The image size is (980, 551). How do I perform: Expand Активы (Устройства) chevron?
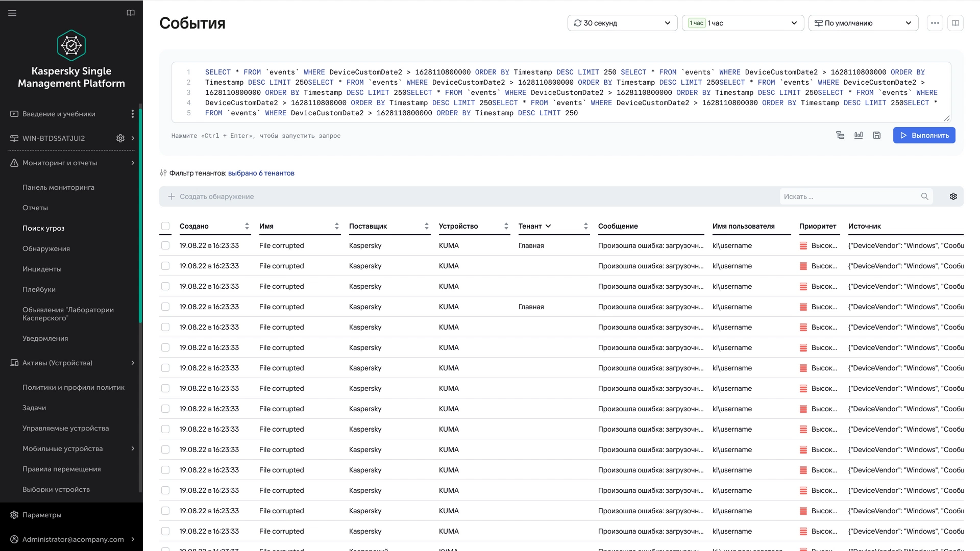point(133,363)
